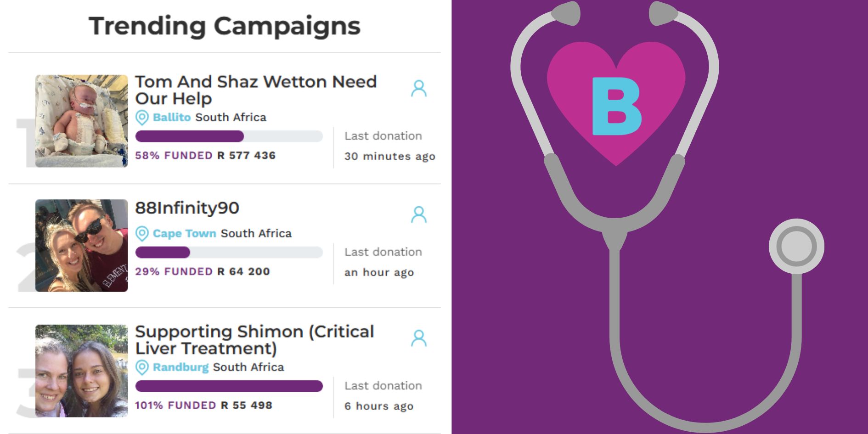
Task: Click the Ballito location link
Action: pyautogui.click(x=171, y=118)
